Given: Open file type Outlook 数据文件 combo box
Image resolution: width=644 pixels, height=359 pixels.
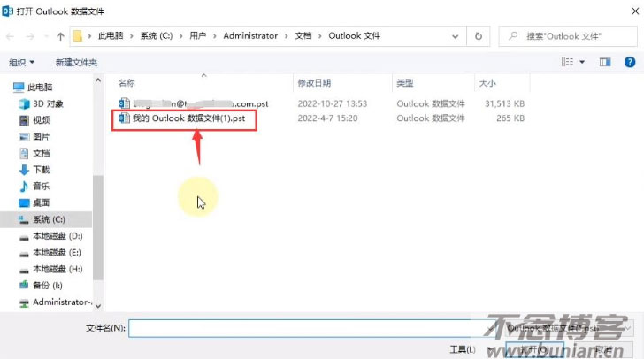Looking at the screenshot, I should coord(569,328).
